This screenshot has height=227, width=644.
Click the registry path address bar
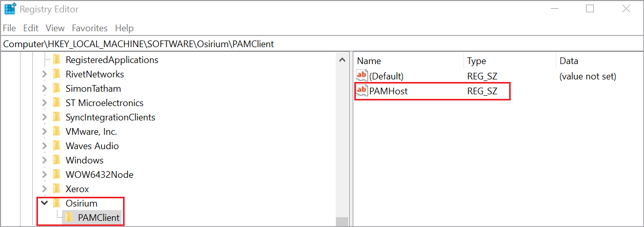(308, 44)
